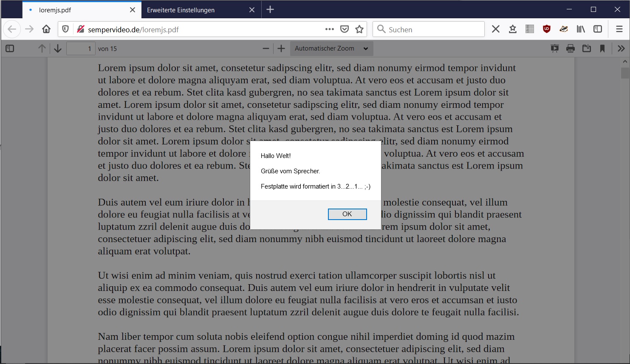
Task: Click the page number input field
Action: [x=81, y=48]
